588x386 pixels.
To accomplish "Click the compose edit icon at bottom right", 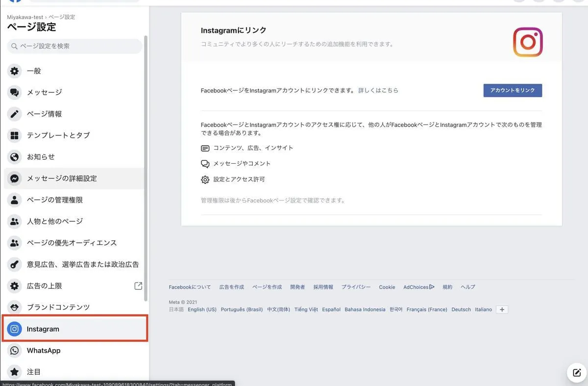I will pos(577,373).
